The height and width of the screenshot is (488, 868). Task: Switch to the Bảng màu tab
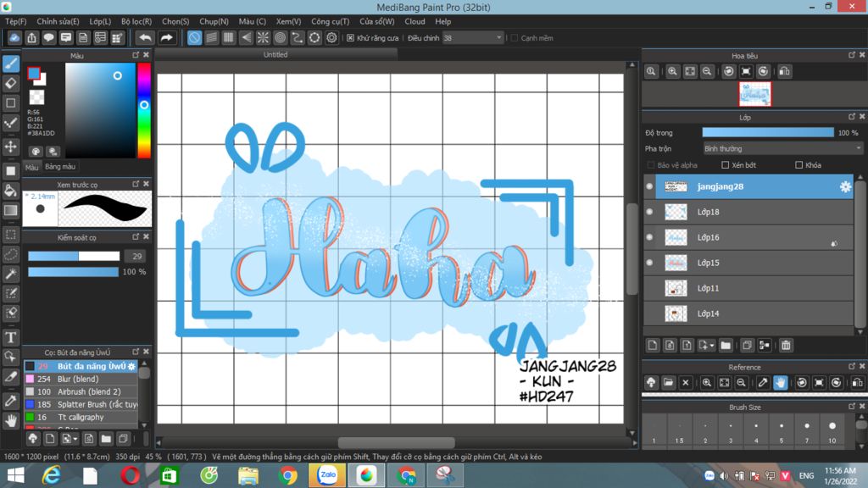click(60, 167)
